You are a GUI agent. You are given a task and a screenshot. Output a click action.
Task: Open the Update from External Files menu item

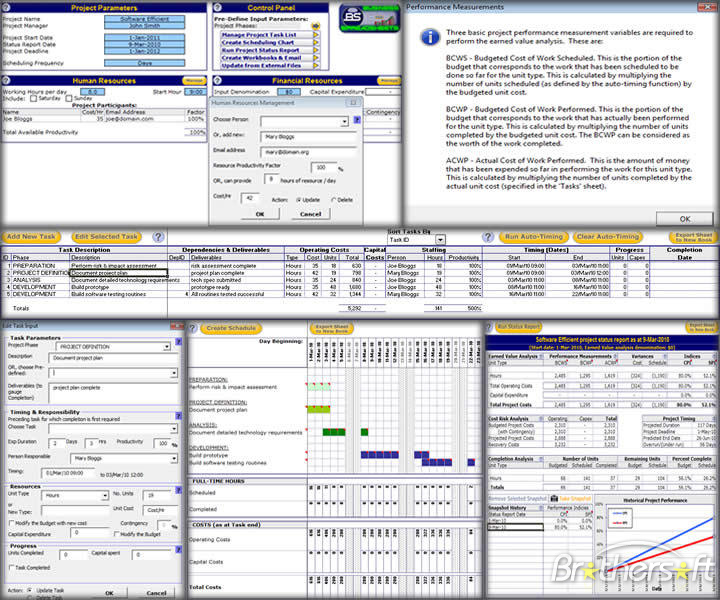click(261, 66)
